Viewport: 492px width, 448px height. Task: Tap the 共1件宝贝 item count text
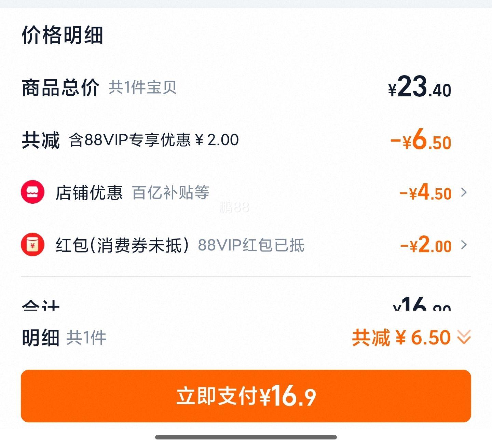(x=142, y=87)
